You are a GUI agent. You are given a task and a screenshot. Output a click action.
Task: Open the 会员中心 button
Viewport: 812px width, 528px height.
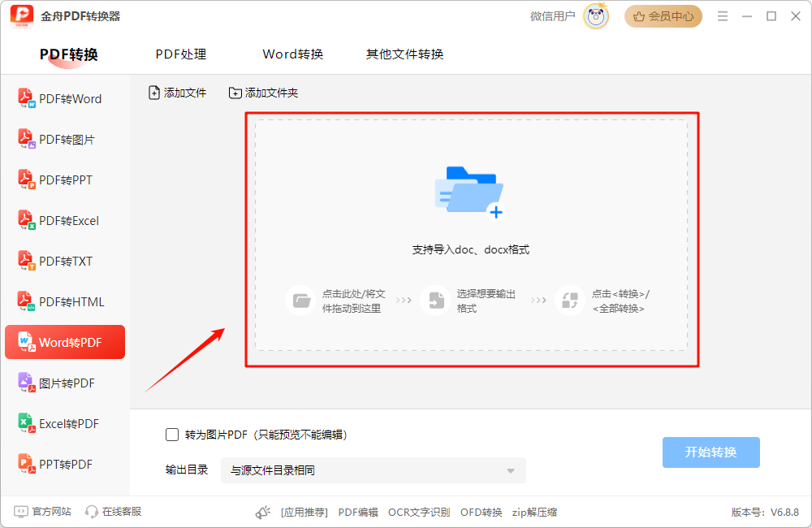(663, 16)
